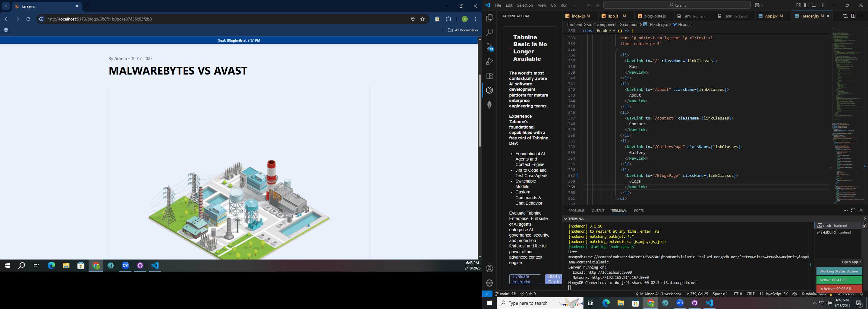The width and height of the screenshot is (868, 309).
Task: Click the Chrome address bar URL
Action: [99, 19]
